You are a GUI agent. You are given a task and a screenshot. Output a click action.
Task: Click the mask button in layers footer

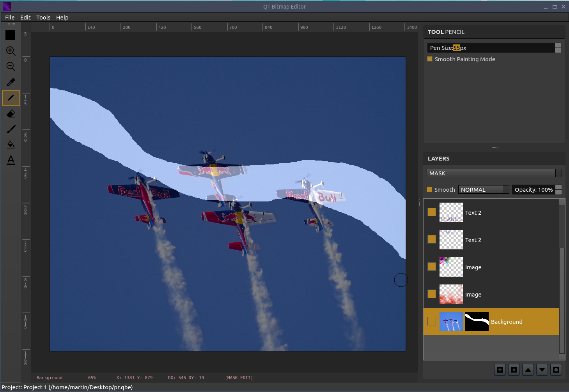click(556, 370)
